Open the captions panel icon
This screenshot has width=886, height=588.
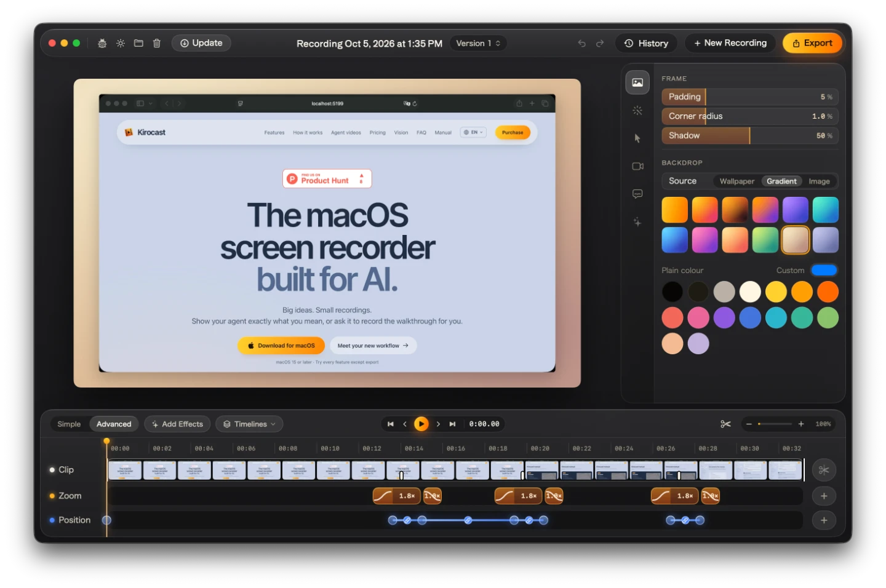coord(637,194)
